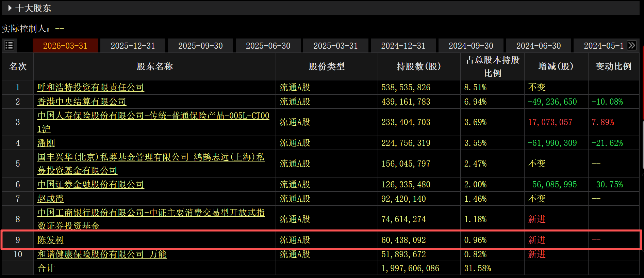Open the 中国人寿保险 shareholder link

pyautogui.click(x=153, y=116)
